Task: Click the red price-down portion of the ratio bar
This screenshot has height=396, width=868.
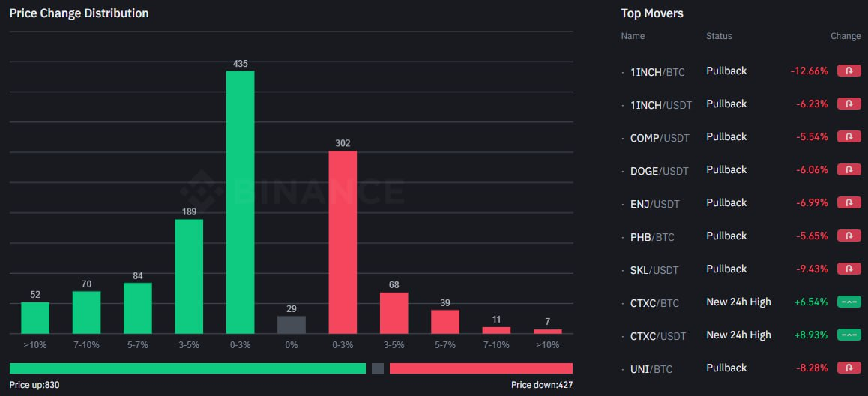Action: 481,368
